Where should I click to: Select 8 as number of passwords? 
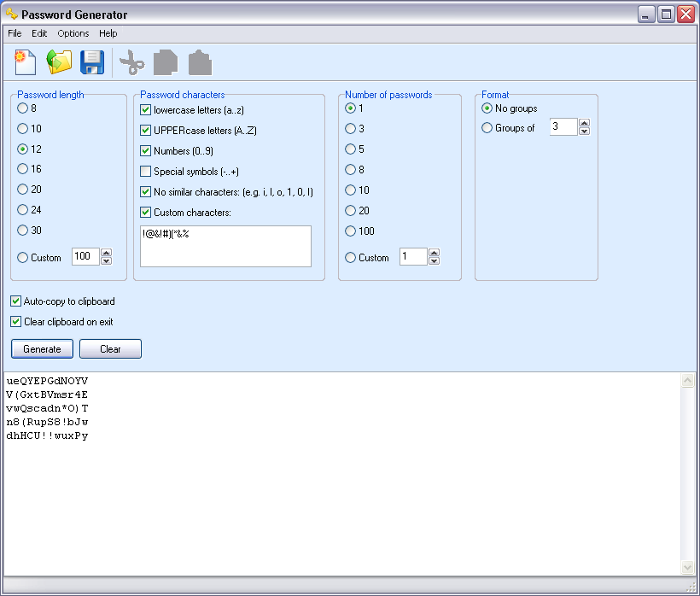click(351, 170)
